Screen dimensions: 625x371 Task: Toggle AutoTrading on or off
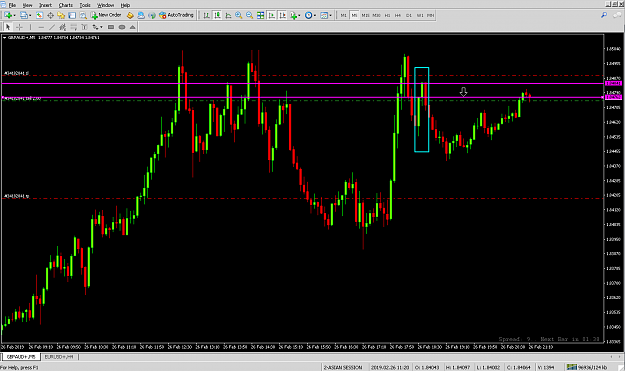(x=176, y=15)
